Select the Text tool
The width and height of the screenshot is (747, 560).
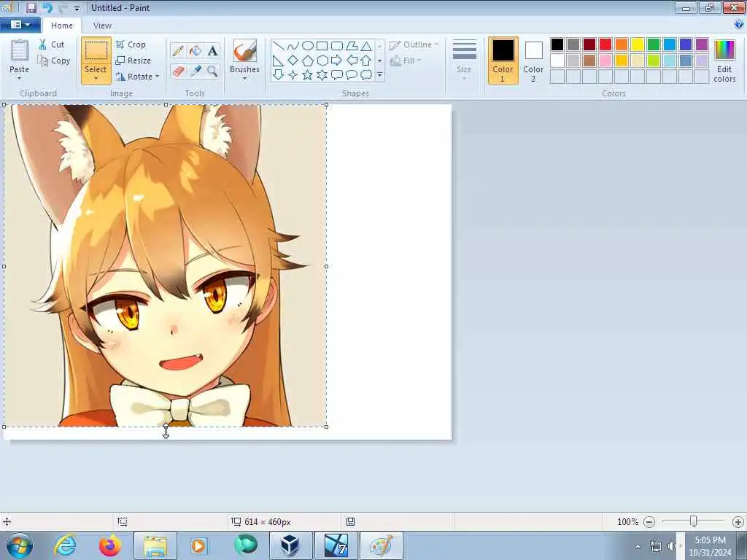[x=212, y=50]
